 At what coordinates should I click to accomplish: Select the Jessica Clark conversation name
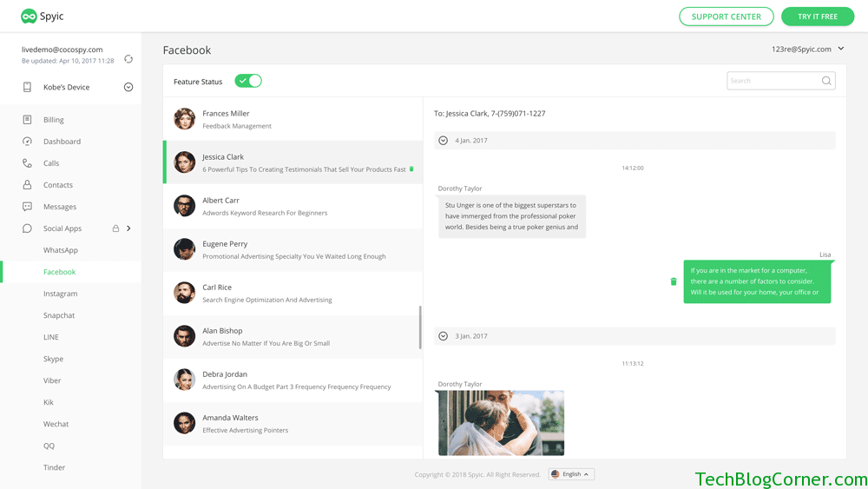tap(223, 156)
